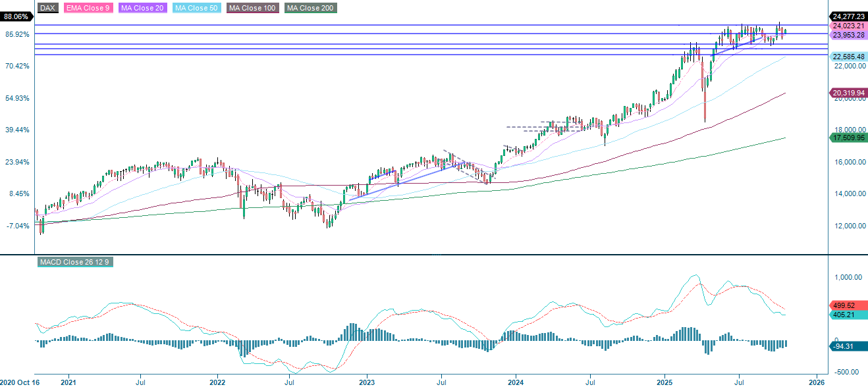Select the 24,023.21 EMA price tag

tap(848, 26)
